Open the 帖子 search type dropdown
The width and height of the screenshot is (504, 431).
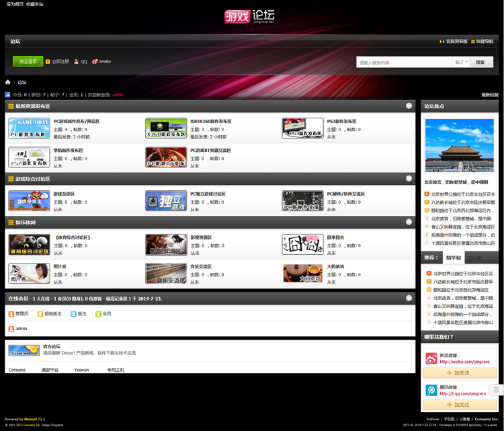point(461,62)
